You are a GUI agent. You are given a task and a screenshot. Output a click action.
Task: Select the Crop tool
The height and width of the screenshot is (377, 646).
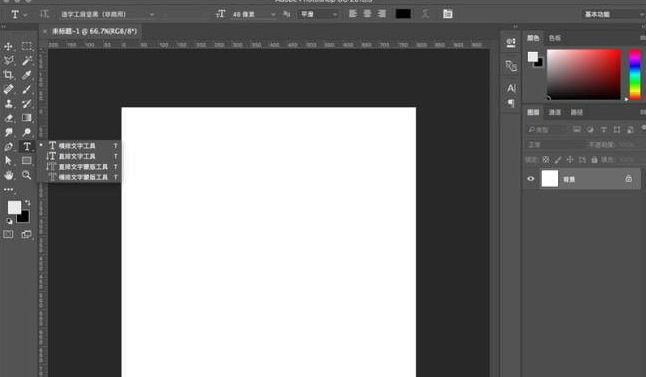point(8,75)
